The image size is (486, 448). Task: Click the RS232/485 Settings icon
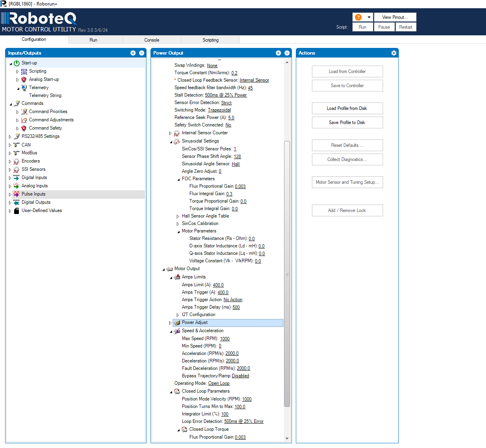(x=17, y=136)
